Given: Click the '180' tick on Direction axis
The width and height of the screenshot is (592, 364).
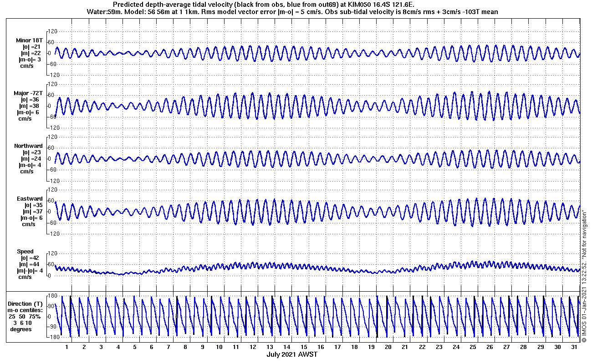Looking at the screenshot, I should click(x=52, y=296).
